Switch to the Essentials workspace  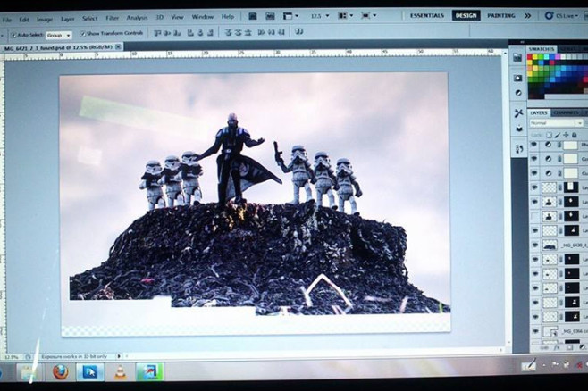click(427, 16)
